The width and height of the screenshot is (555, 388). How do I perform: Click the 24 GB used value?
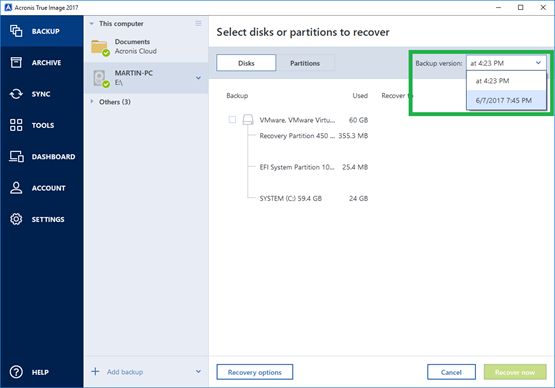click(x=358, y=198)
